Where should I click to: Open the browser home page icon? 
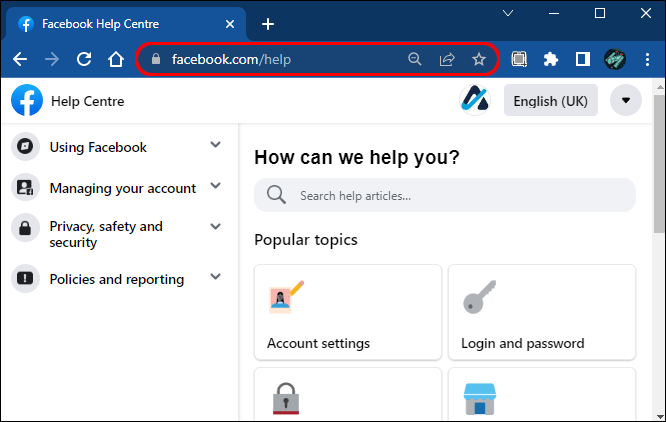pyautogui.click(x=116, y=59)
